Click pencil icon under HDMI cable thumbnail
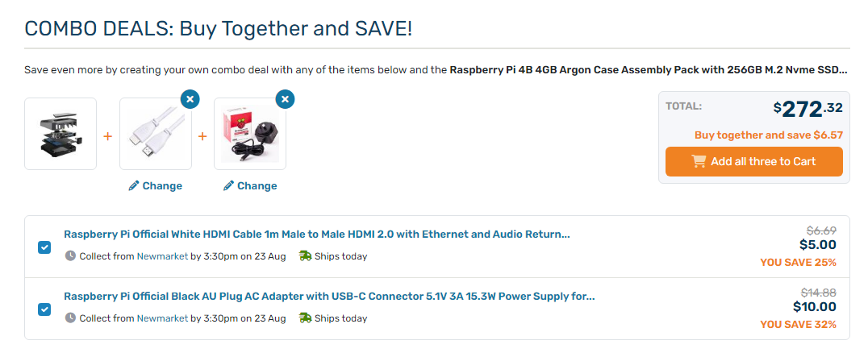 tap(134, 186)
